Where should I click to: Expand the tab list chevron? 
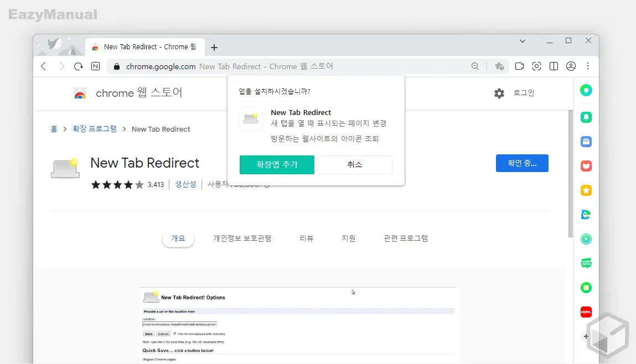tap(523, 41)
